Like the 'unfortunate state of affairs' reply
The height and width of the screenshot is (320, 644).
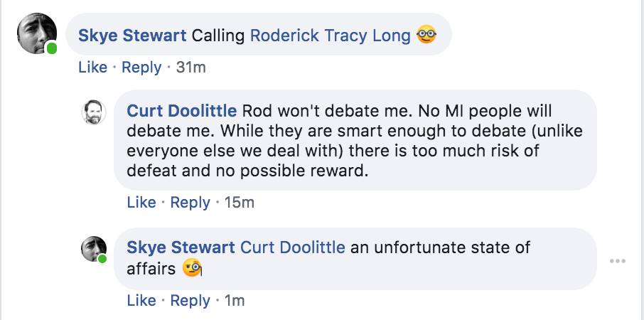click(141, 301)
